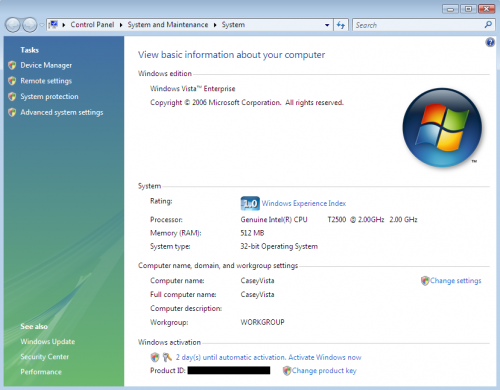Click the shield icon beside Advanced system settings

[12, 112]
